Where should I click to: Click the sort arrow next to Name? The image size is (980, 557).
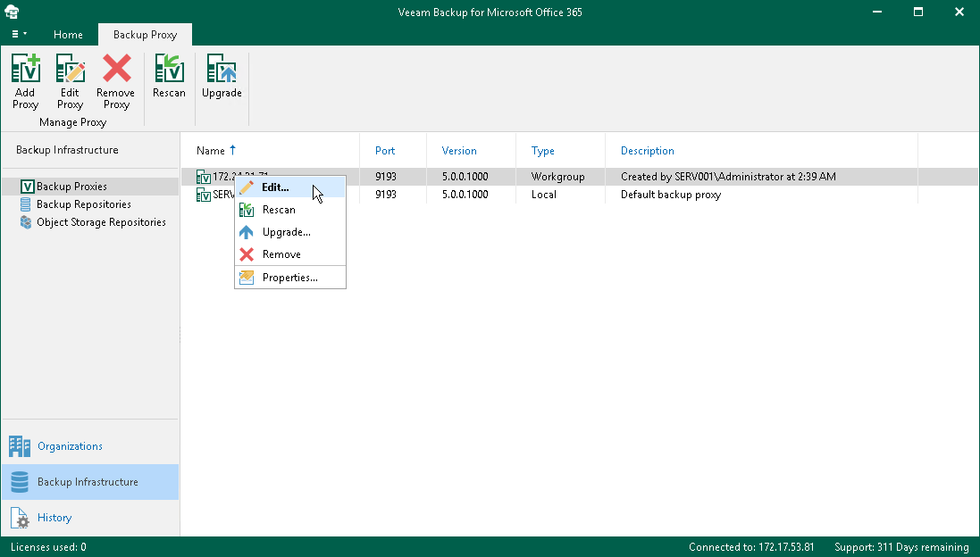pos(232,150)
